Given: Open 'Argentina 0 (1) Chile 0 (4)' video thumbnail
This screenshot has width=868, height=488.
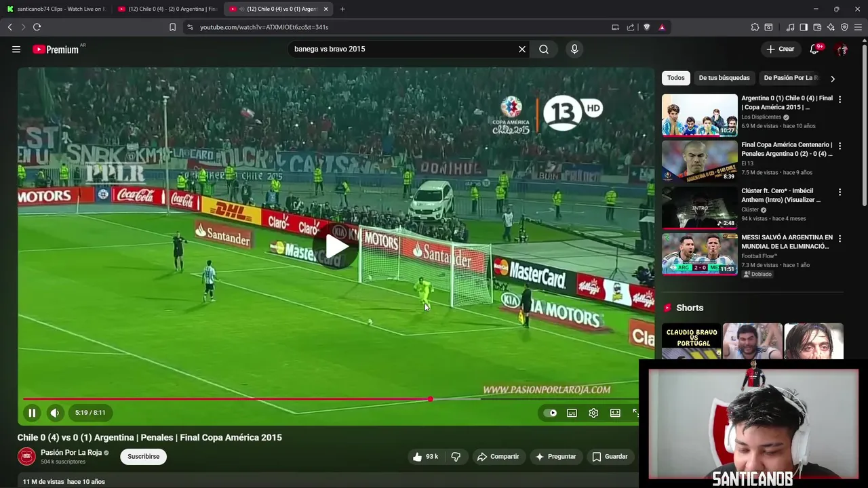Looking at the screenshot, I should point(699,115).
